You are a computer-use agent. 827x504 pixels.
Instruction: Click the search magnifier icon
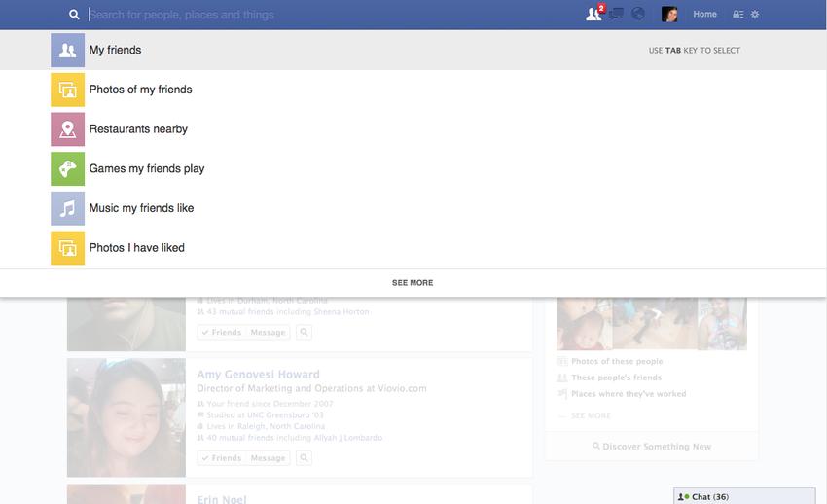[74, 15]
